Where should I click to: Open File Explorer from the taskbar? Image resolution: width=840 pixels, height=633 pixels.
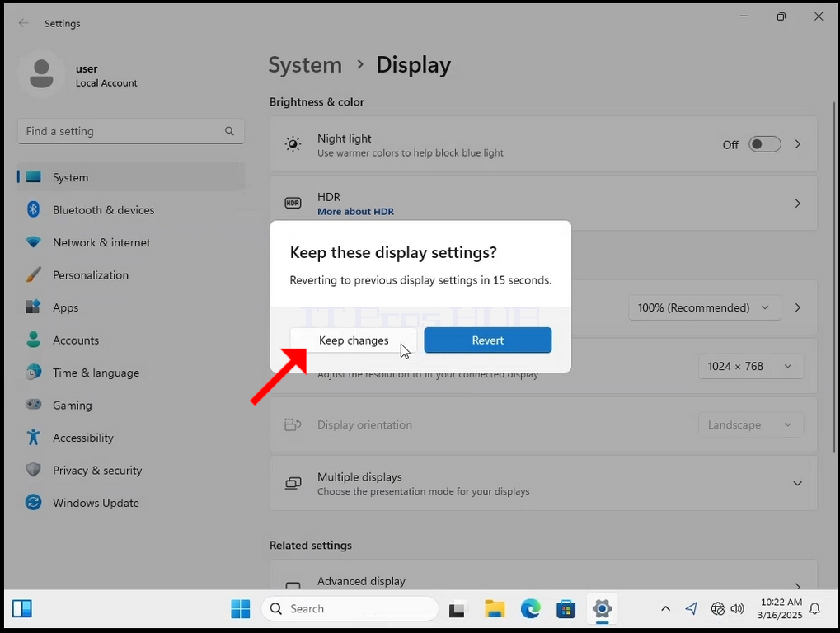click(495, 609)
